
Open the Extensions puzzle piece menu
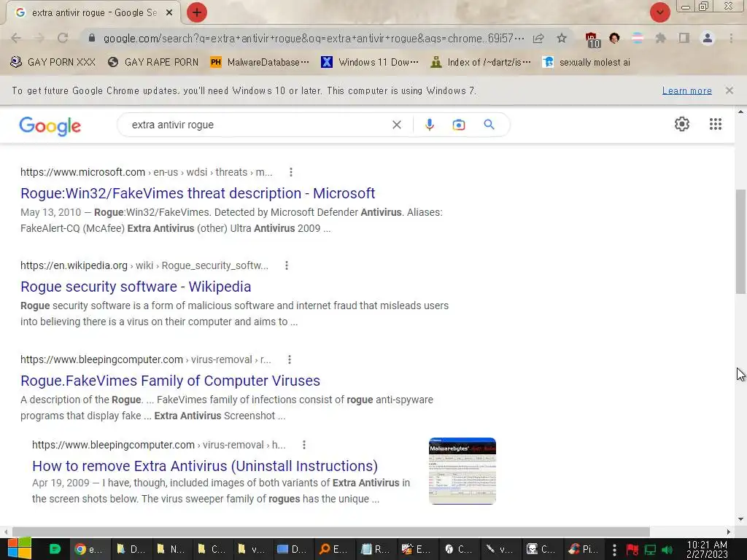pos(660,38)
